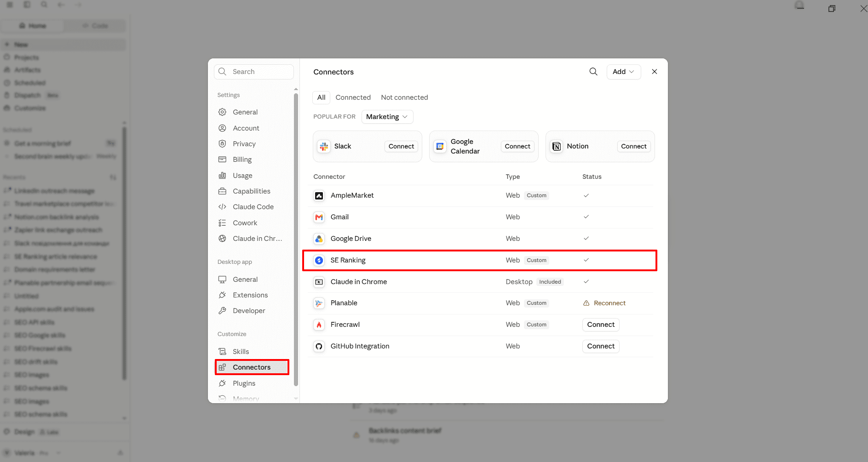Image resolution: width=868 pixels, height=462 pixels.
Task: Select the Gmail connector name
Action: (339, 217)
